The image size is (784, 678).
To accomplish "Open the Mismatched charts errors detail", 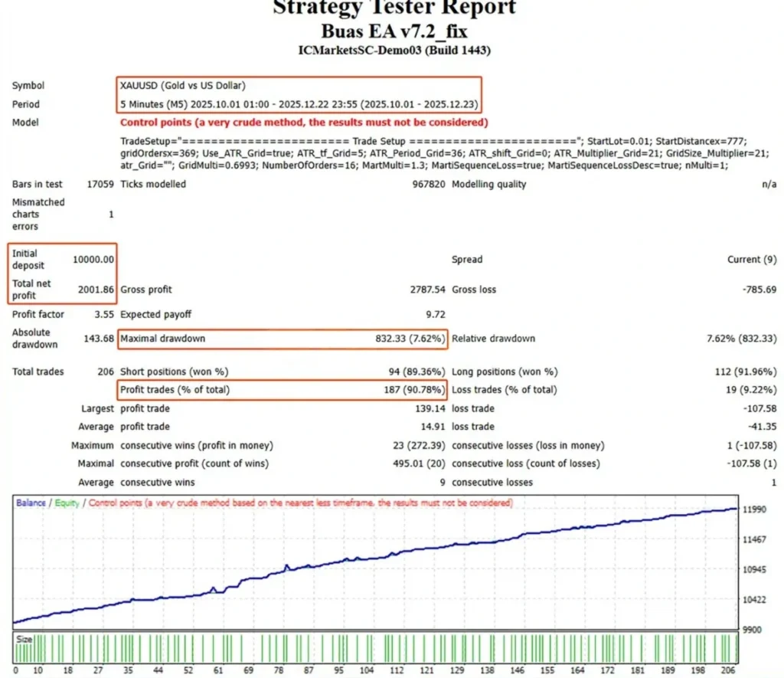I will tap(38, 214).
